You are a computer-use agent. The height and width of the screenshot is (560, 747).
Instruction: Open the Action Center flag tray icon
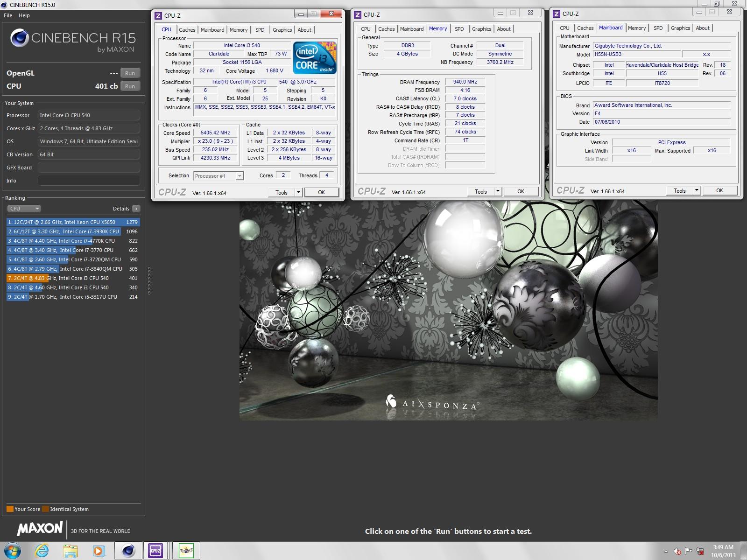(x=689, y=552)
